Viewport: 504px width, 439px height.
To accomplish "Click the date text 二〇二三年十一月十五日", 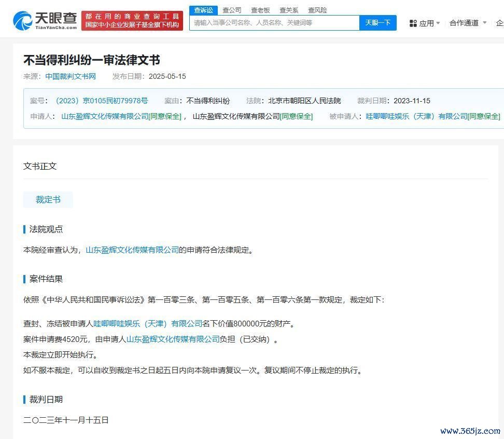I will [x=66, y=420].
